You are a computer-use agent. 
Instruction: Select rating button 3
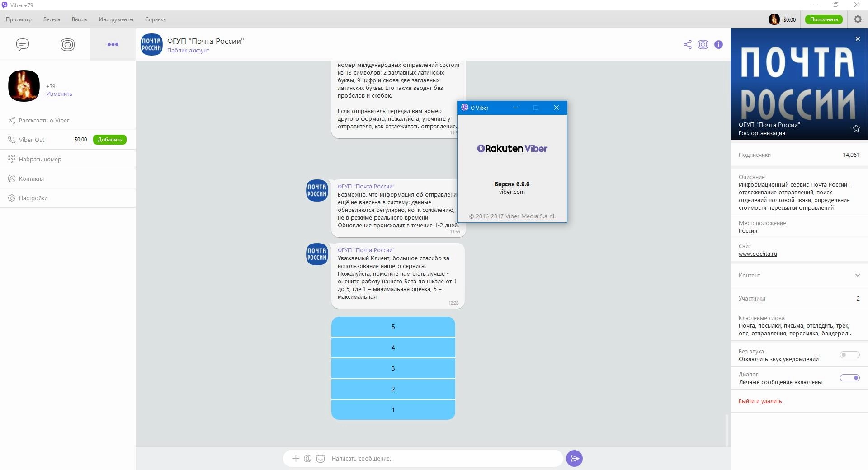(393, 368)
